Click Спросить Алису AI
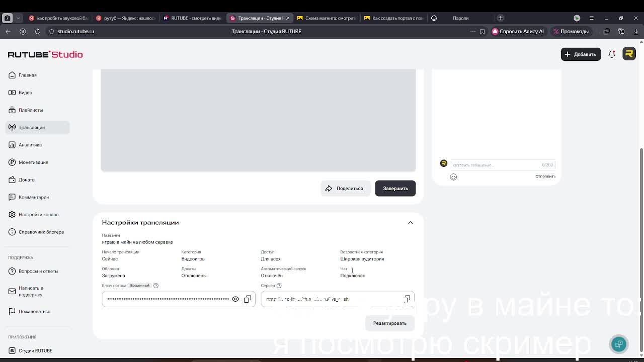Image resolution: width=644 pixels, height=362 pixels. coord(518,31)
